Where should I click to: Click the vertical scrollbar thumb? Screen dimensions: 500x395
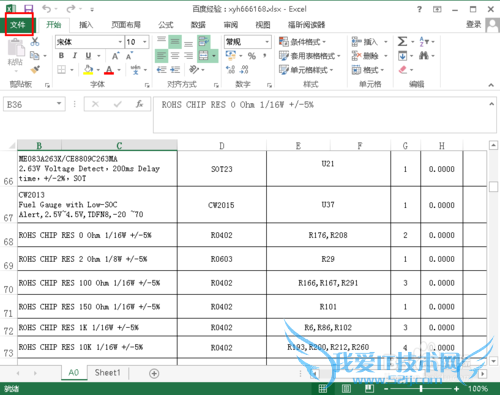click(x=493, y=187)
